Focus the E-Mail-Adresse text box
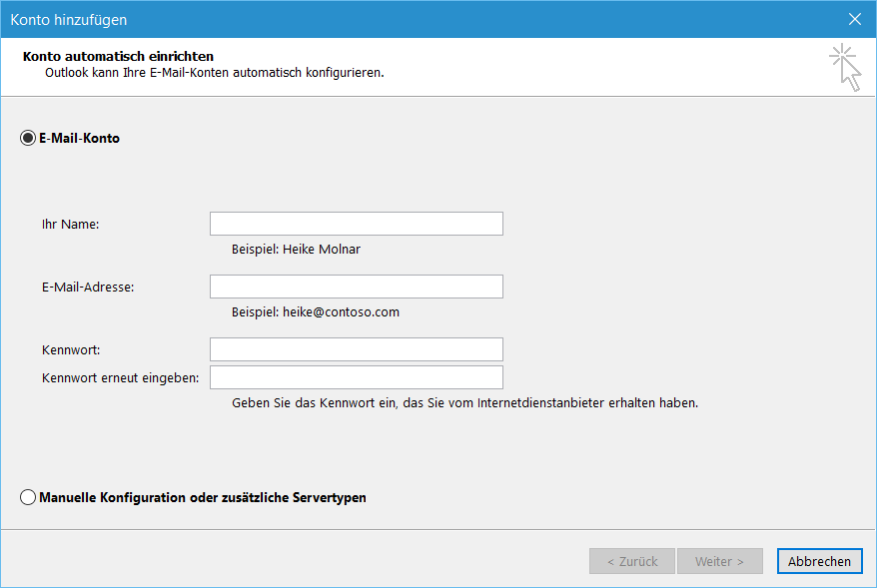This screenshot has width=877, height=588. [x=357, y=287]
